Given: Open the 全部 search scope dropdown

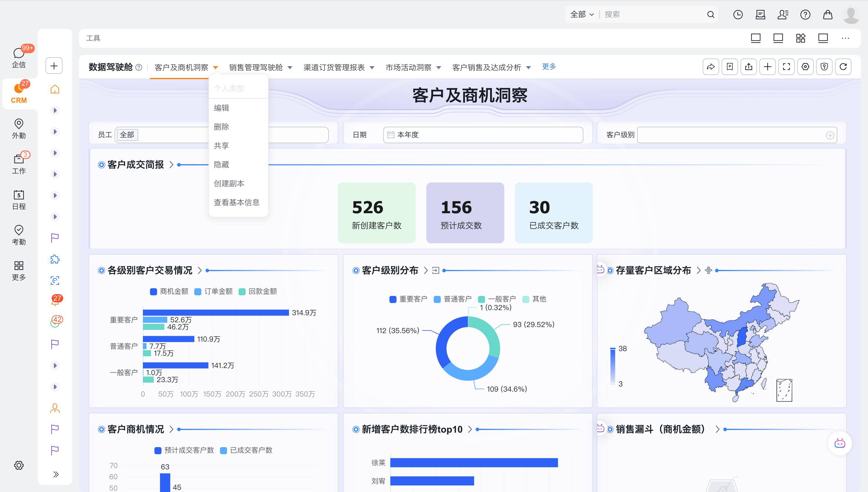Looking at the screenshot, I should [x=582, y=14].
